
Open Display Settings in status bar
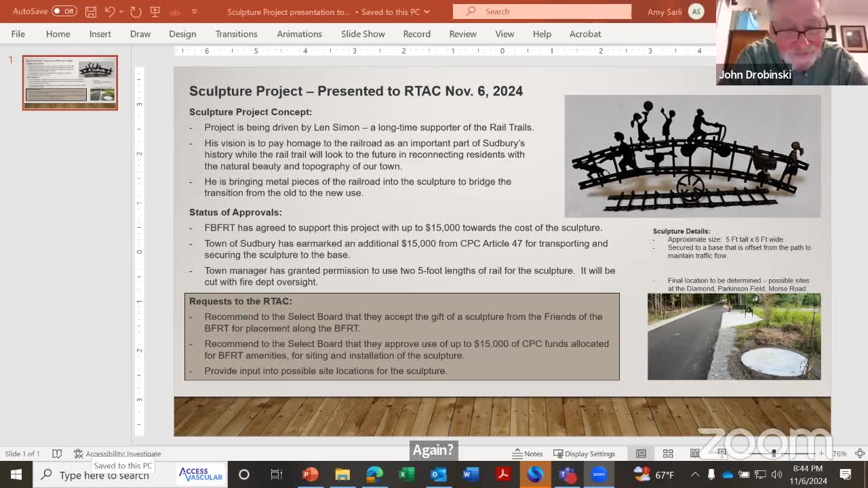(x=585, y=453)
